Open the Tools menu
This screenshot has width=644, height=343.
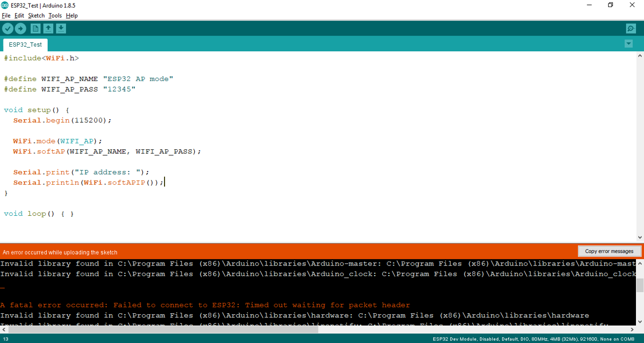(x=55, y=16)
